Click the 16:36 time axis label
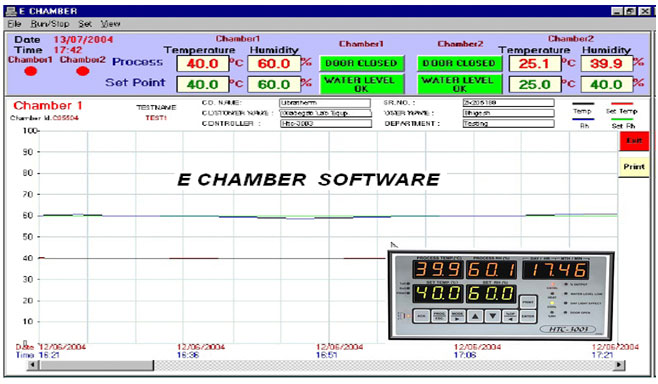Image resolution: width=658 pixels, height=384 pixels. [x=188, y=355]
